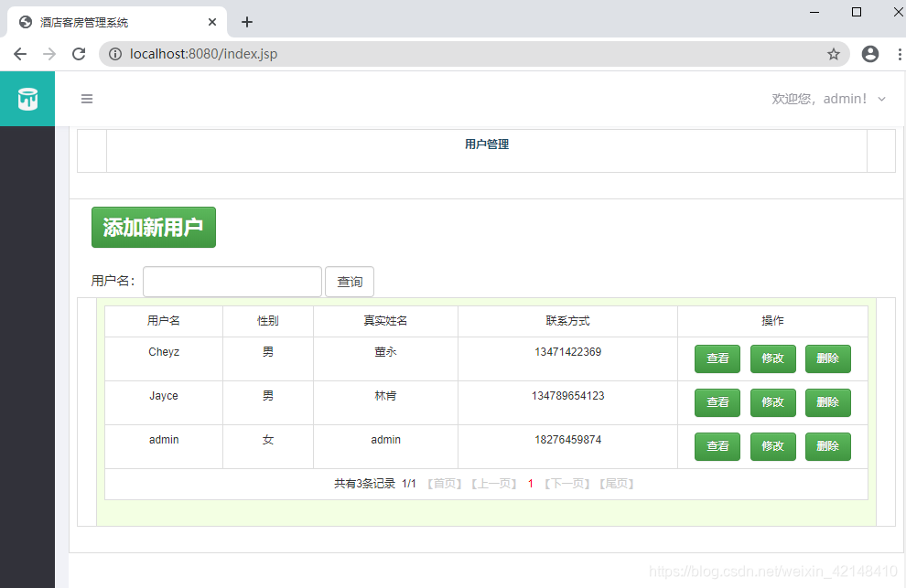The width and height of the screenshot is (906, 588).
Task: Click 修改 in Jayce's row
Action: tap(772, 402)
